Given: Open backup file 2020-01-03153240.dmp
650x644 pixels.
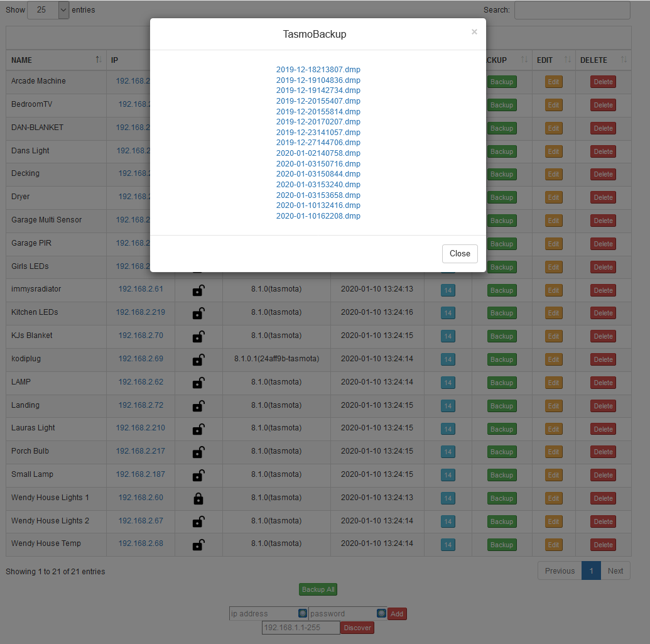Looking at the screenshot, I should [x=318, y=185].
